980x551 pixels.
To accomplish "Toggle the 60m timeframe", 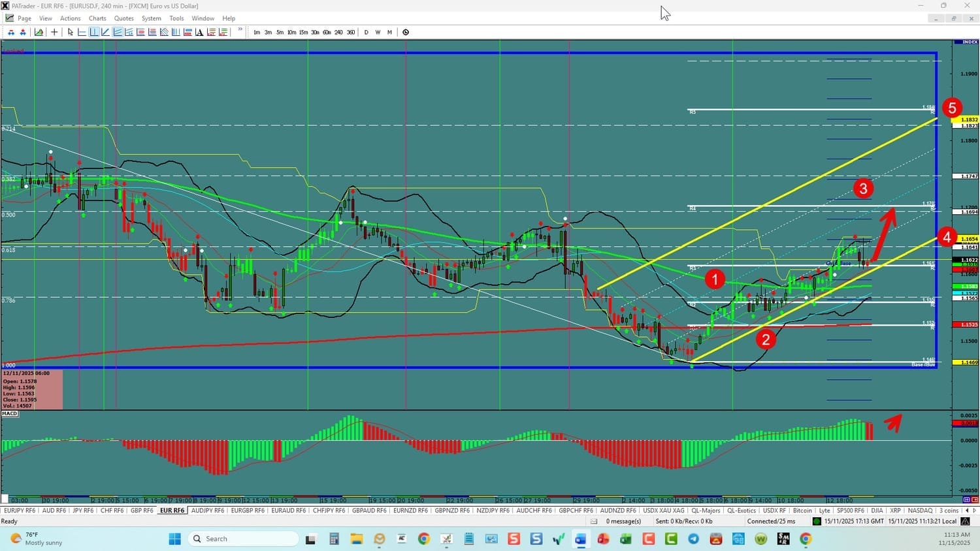I will pyautogui.click(x=327, y=32).
